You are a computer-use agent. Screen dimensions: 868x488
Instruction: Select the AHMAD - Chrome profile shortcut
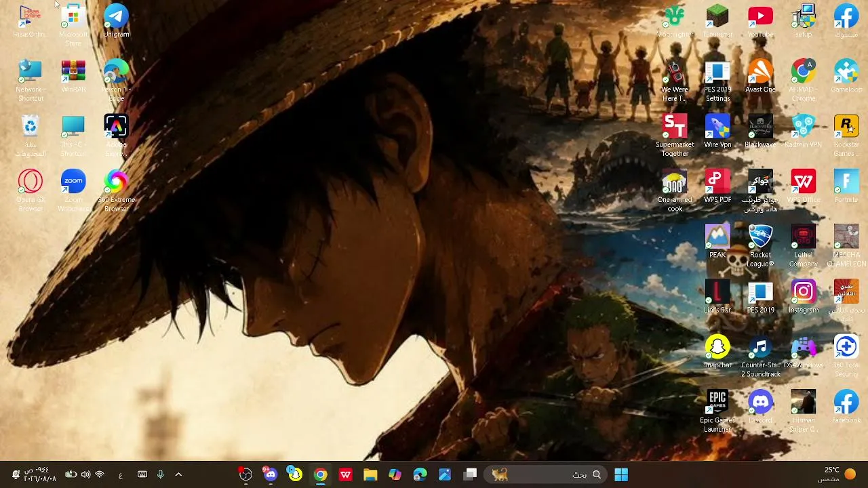(x=804, y=81)
